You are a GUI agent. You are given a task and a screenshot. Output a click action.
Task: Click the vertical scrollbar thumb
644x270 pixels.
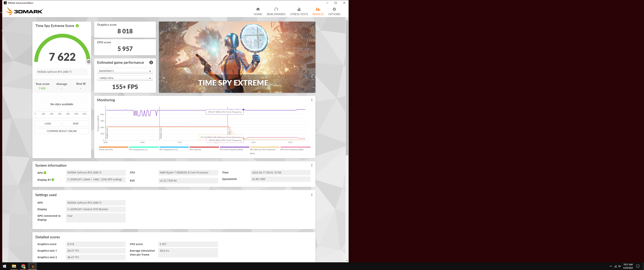pyautogui.click(x=347, y=88)
